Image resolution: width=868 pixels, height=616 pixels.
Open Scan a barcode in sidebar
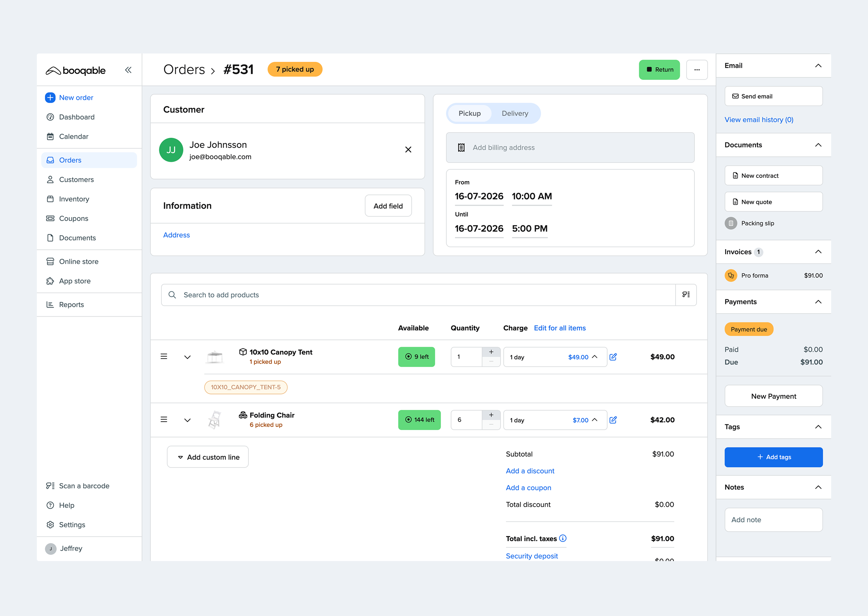point(77,486)
